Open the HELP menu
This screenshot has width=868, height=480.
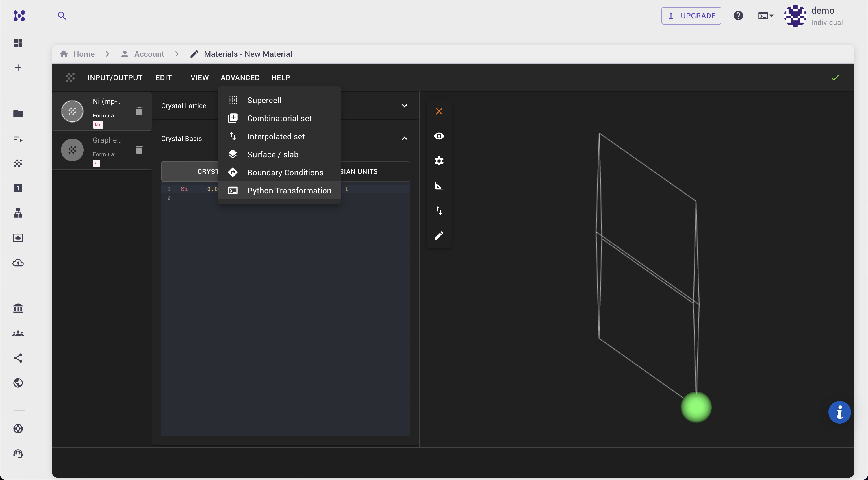coord(281,77)
